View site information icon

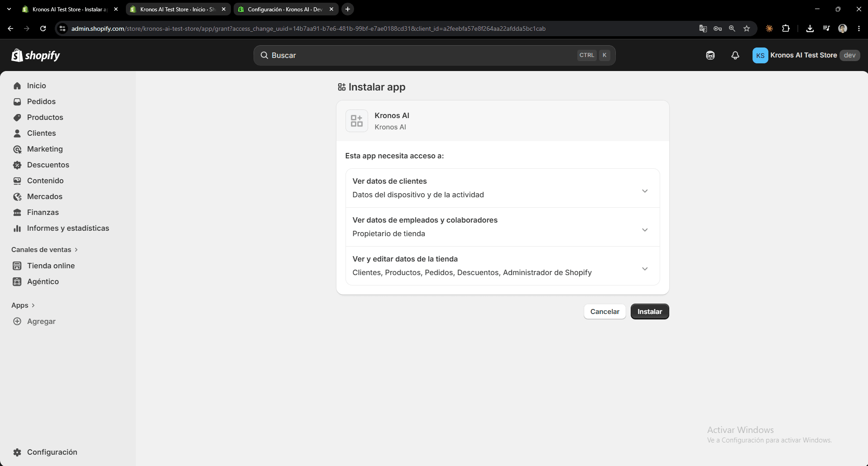[x=62, y=29]
